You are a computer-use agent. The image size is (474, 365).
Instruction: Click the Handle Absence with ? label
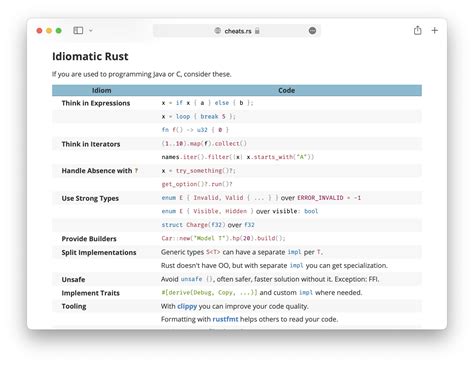(100, 171)
